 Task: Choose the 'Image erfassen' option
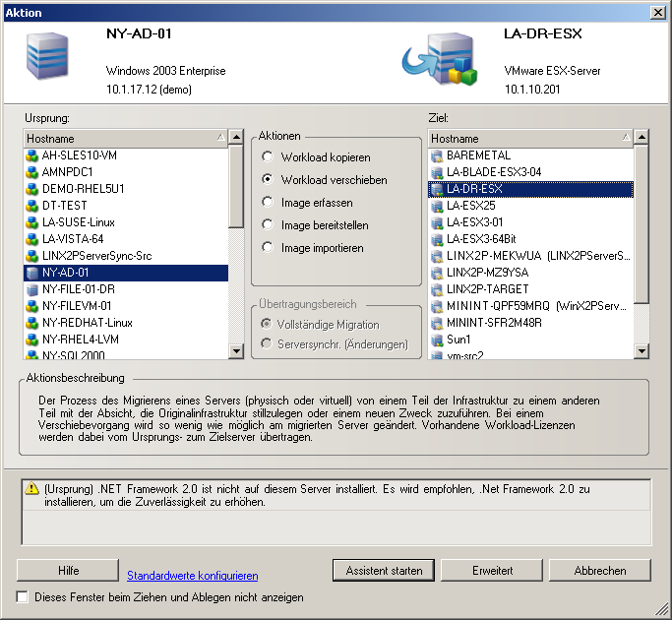click(268, 202)
